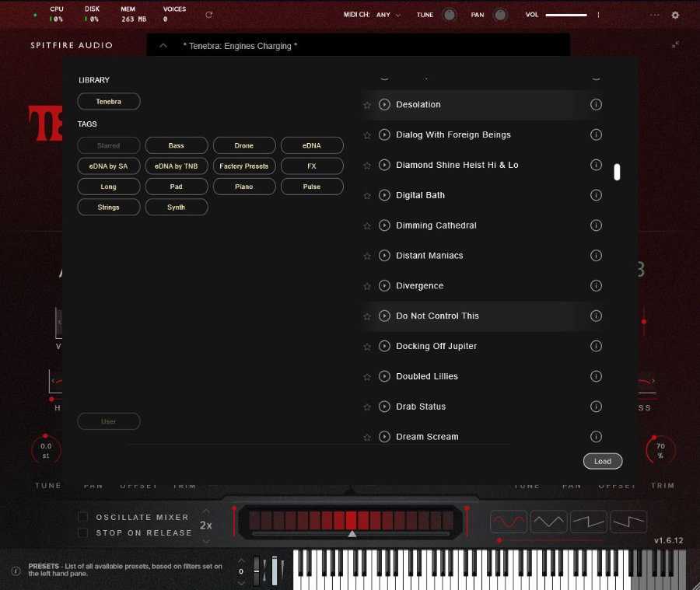The height and width of the screenshot is (590, 700).
Task: Play preview of Drab Status
Action: tap(384, 407)
